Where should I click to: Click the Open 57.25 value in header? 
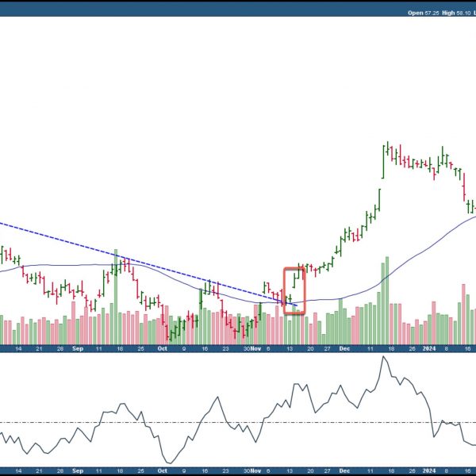pos(423,13)
